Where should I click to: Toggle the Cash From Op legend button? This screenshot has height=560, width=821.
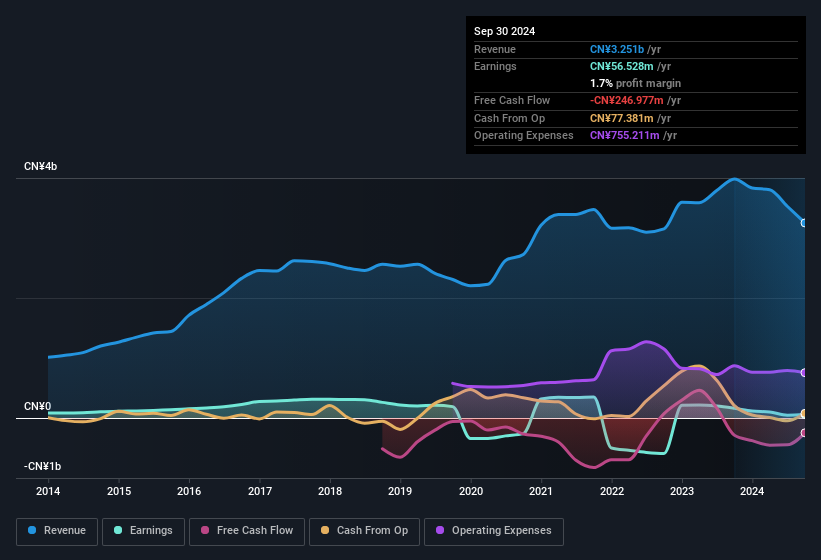364,531
